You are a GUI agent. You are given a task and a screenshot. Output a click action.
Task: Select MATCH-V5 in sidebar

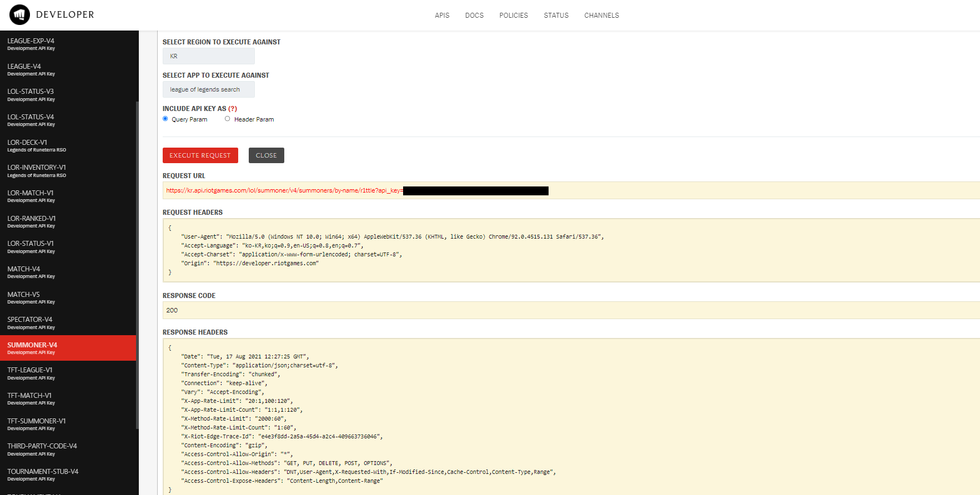click(68, 297)
